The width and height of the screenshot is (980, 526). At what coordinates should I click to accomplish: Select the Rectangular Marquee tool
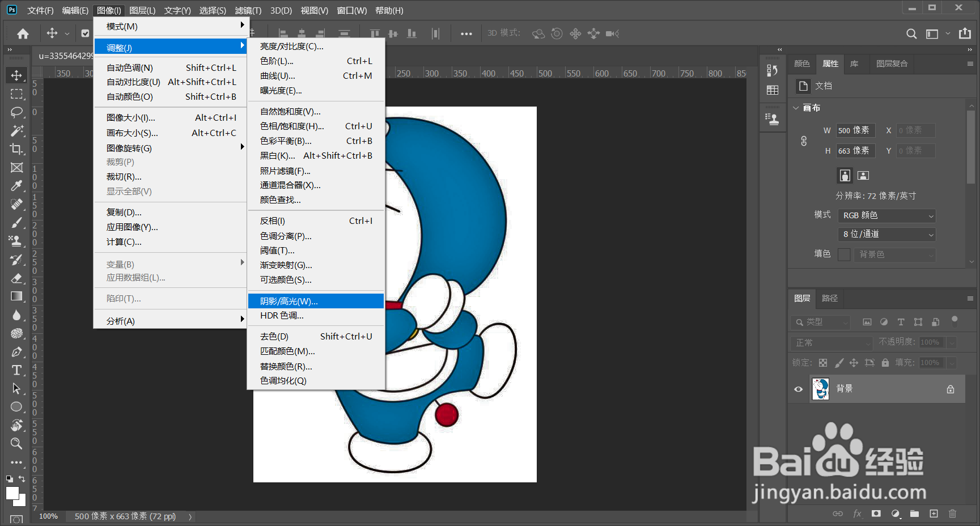pyautogui.click(x=16, y=94)
